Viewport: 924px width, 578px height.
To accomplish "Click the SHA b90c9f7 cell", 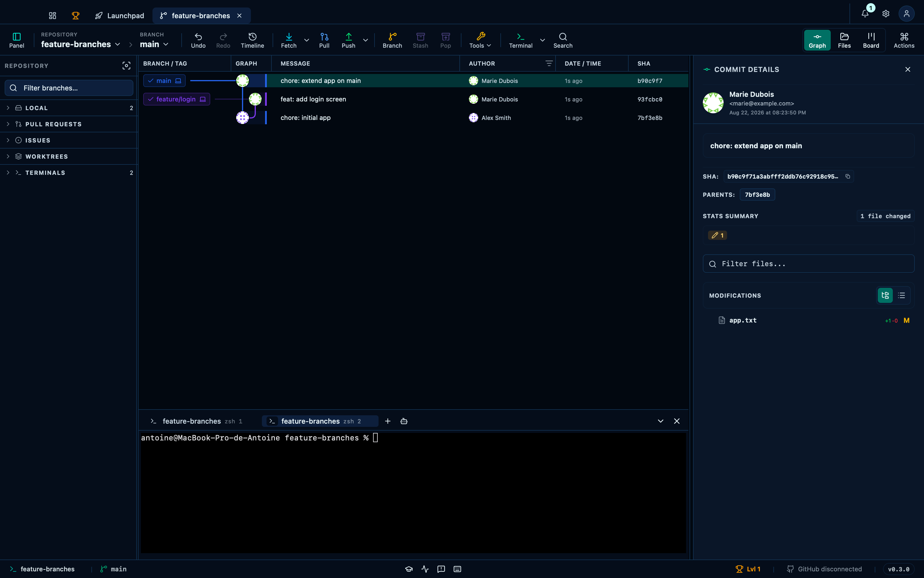I will click(650, 81).
